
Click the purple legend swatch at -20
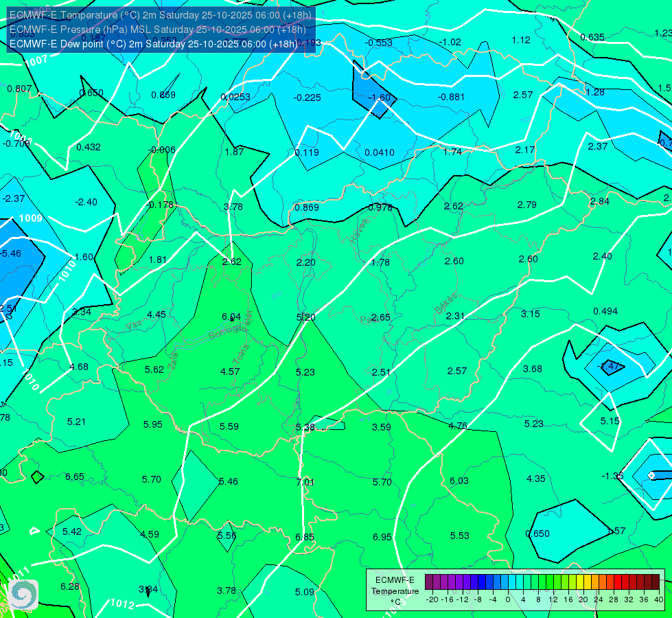[x=428, y=582]
